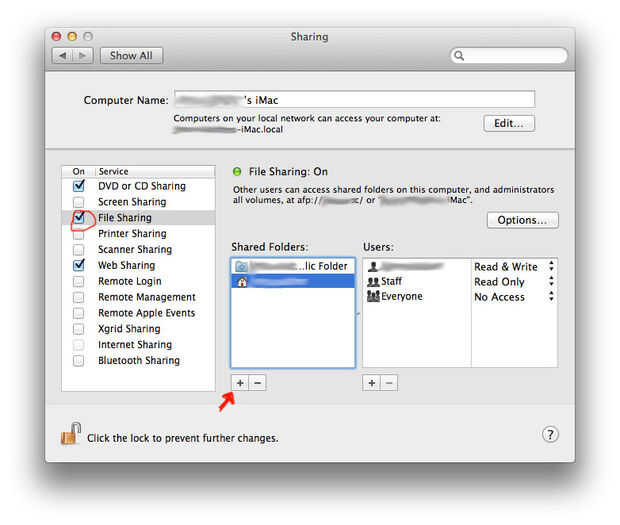Screen dimensions: 620x525
Task: Select Scanner Sharing service row
Action: tap(138, 249)
